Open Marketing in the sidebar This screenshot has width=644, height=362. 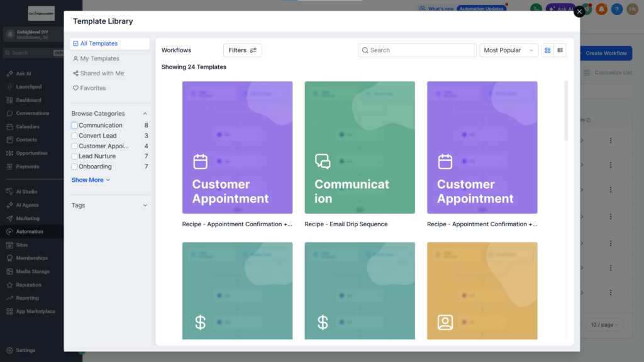pyautogui.click(x=28, y=218)
